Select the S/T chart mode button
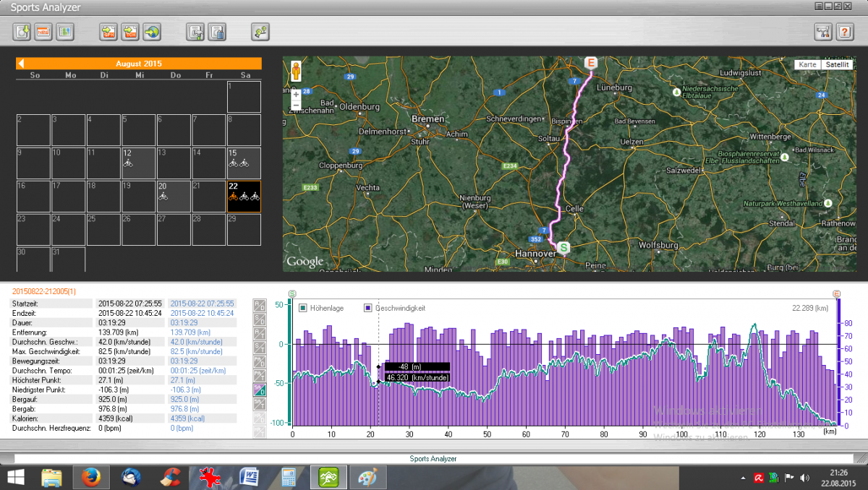Screen dimensions: 868x490 [259, 348]
